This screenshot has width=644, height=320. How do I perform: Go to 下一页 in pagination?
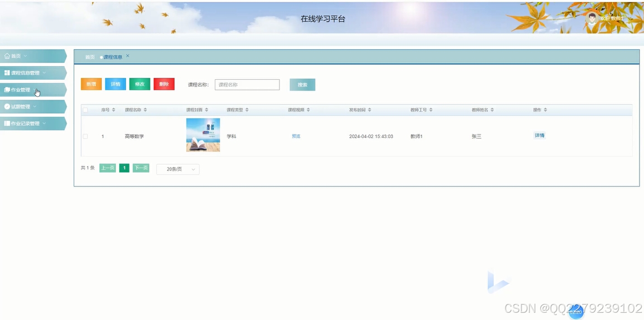(x=141, y=167)
